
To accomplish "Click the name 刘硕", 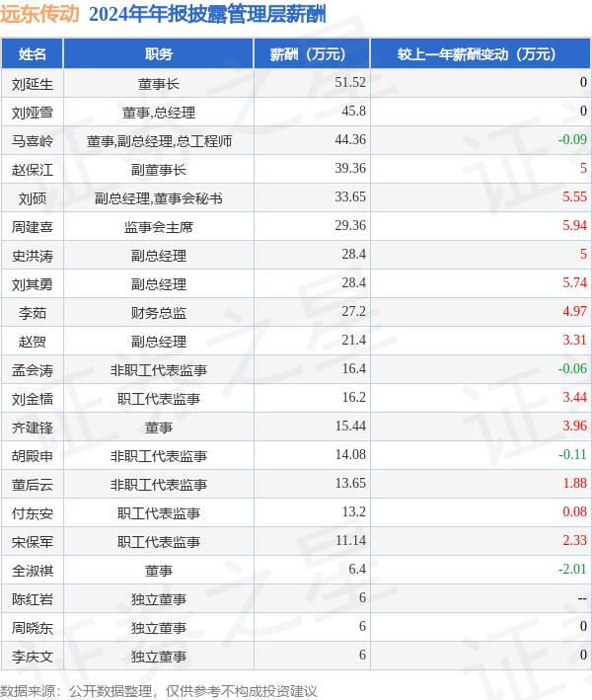I will (33, 198).
